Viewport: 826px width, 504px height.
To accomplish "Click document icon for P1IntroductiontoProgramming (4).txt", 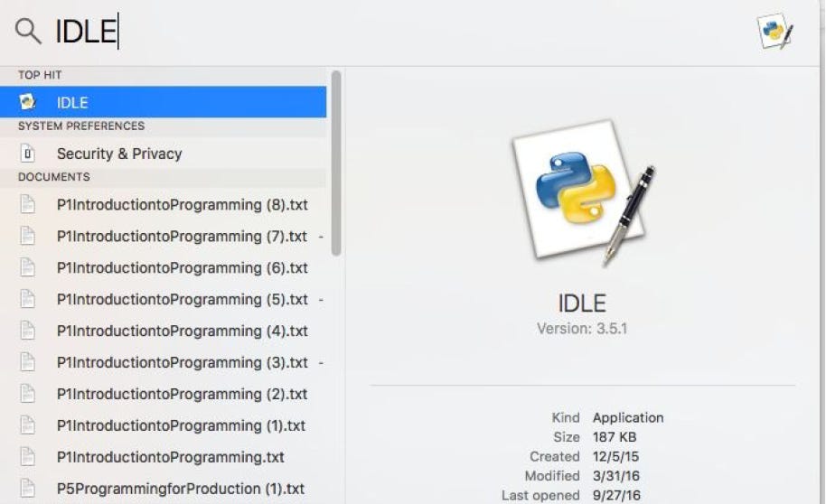I will click(27, 331).
